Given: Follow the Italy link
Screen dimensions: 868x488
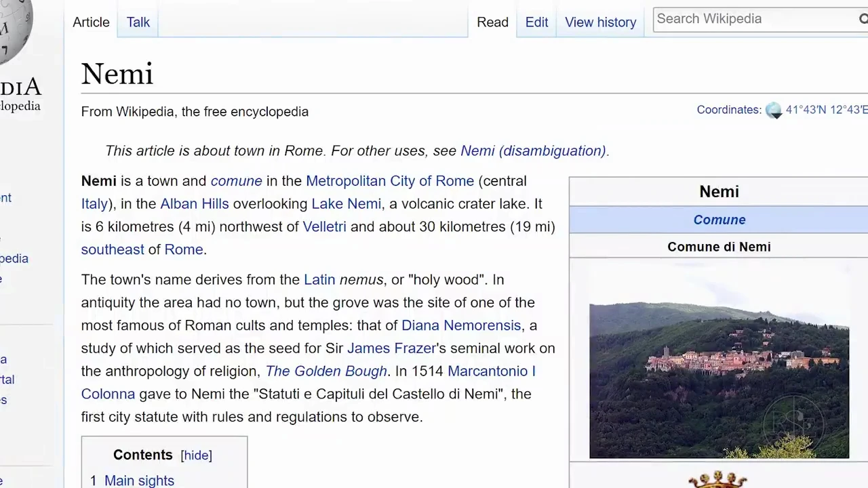Looking at the screenshot, I should [94, 204].
